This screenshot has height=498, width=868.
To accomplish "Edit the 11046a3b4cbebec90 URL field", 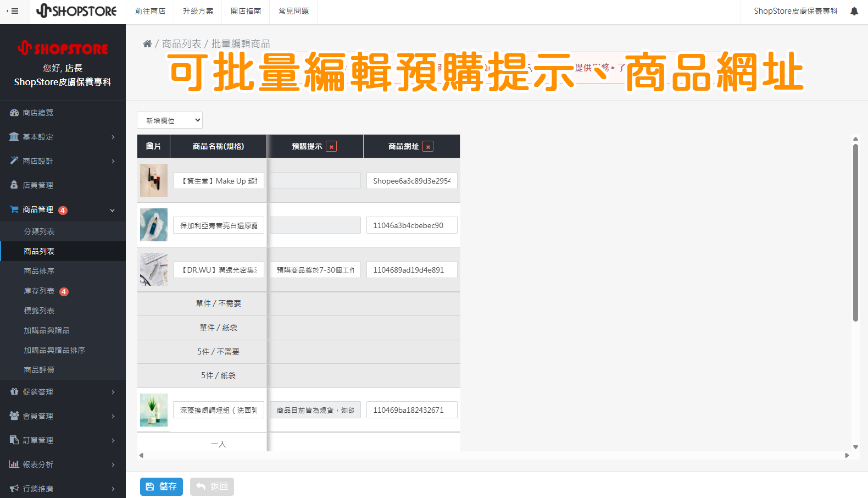I will click(412, 225).
